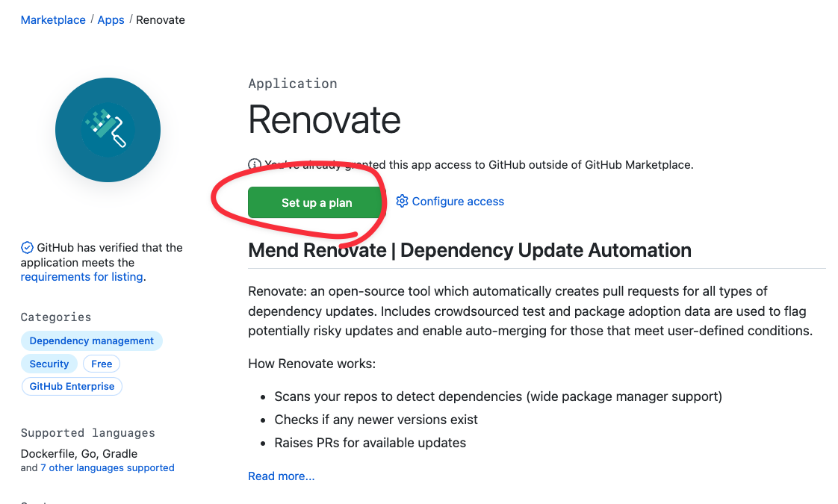Viewport: 838px width, 504px height.
Task: Go to Marketplace in the breadcrumb
Action: pyautogui.click(x=53, y=20)
